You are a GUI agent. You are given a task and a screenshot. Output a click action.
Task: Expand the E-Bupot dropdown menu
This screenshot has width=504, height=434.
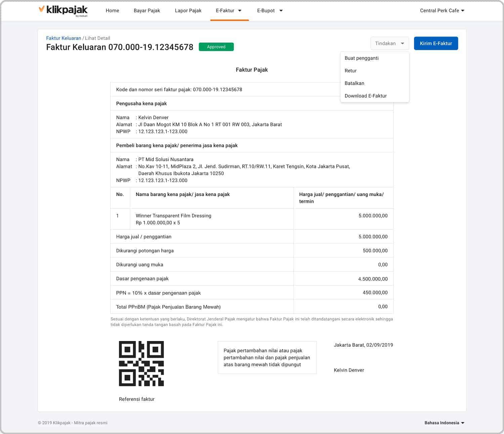click(x=270, y=10)
